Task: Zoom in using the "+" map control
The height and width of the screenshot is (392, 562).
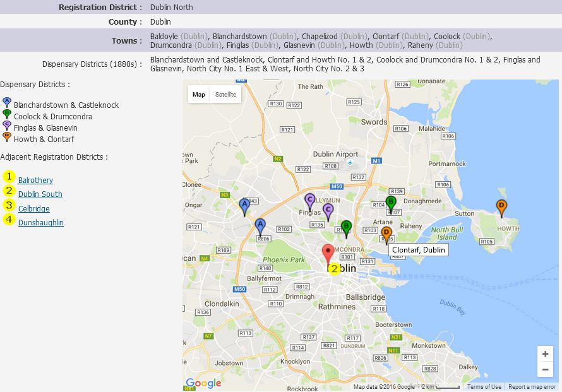Action: click(546, 354)
